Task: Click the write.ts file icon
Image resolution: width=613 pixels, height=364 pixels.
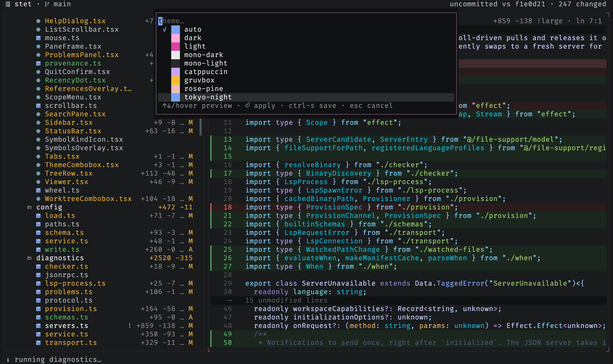Action: click(x=39, y=250)
